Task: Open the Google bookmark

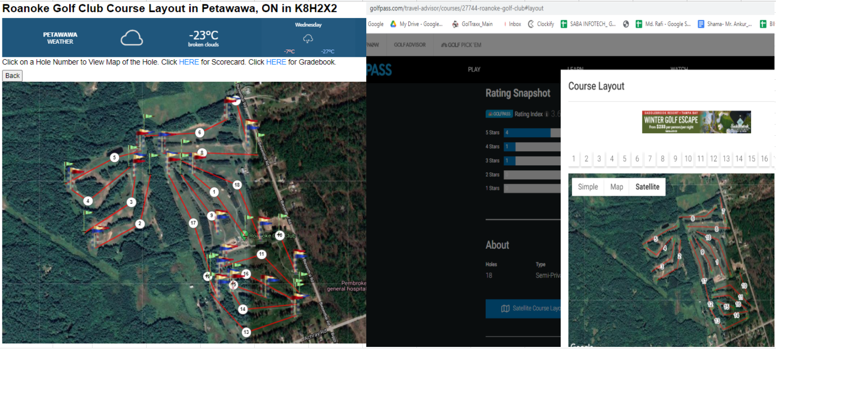Action: (x=376, y=24)
